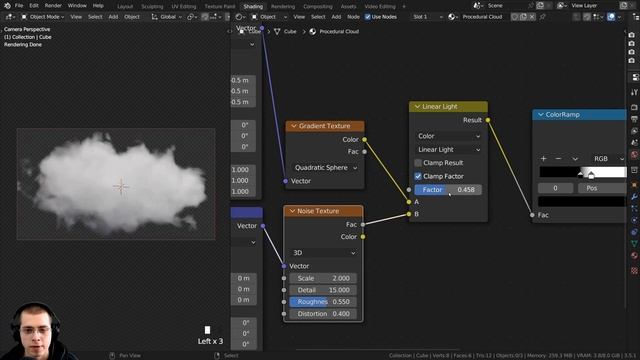Duplicate the Procedural Cloud material
This screenshot has width=640, height=360.
click(523, 17)
